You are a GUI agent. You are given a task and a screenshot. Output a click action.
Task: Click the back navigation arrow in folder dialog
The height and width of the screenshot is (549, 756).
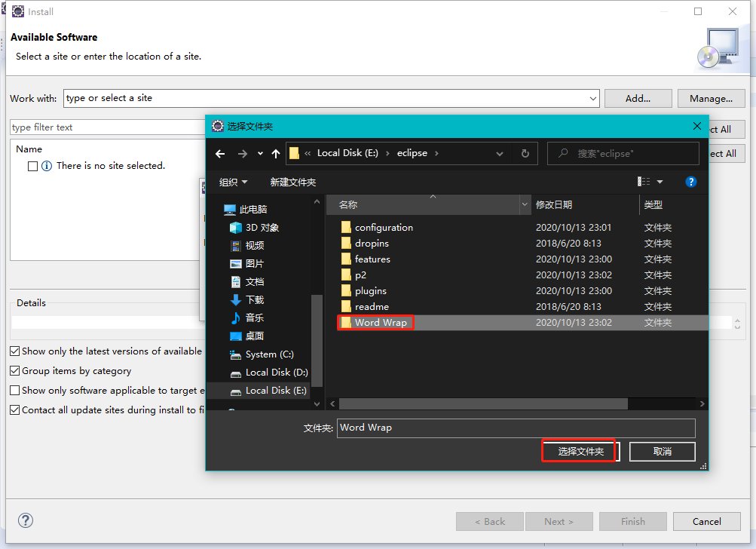click(x=219, y=153)
